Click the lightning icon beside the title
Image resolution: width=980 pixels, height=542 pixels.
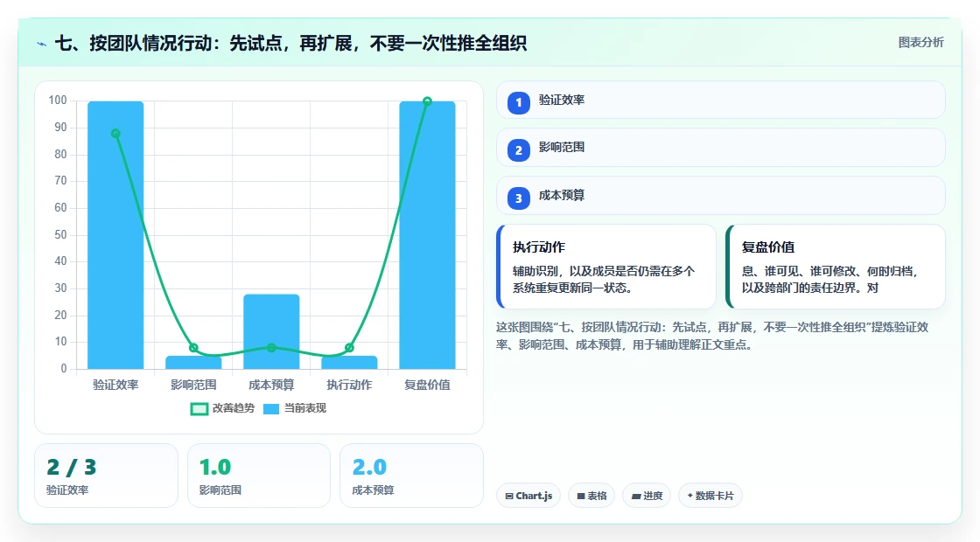tap(42, 44)
